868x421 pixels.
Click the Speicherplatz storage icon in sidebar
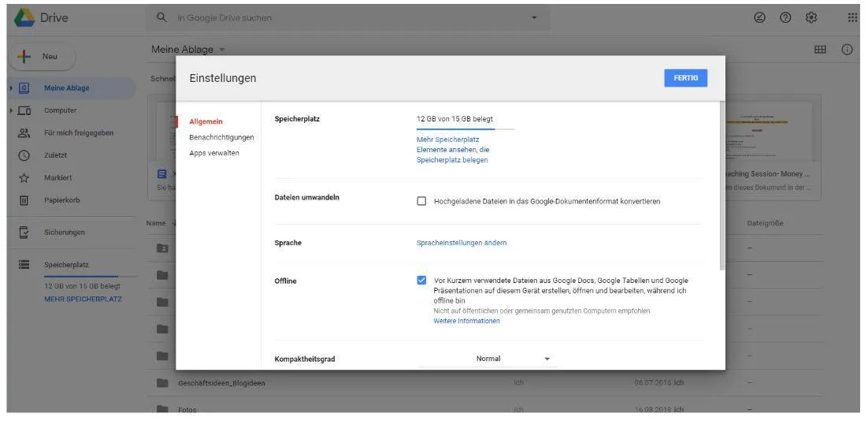point(24,265)
